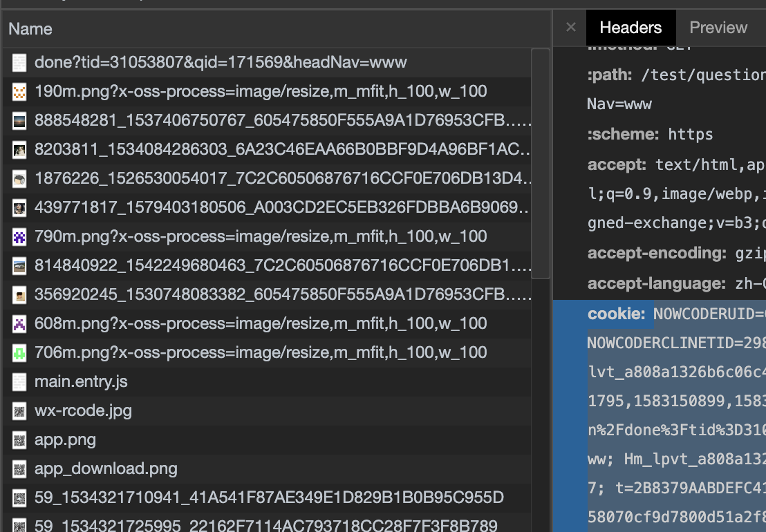Select the 888548281_1537406750767 image request
The image size is (766, 532).
[267, 120]
